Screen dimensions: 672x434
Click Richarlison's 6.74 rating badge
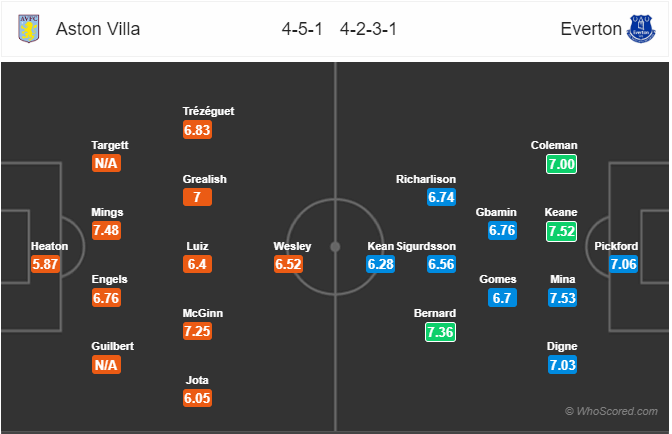(441, 197)
